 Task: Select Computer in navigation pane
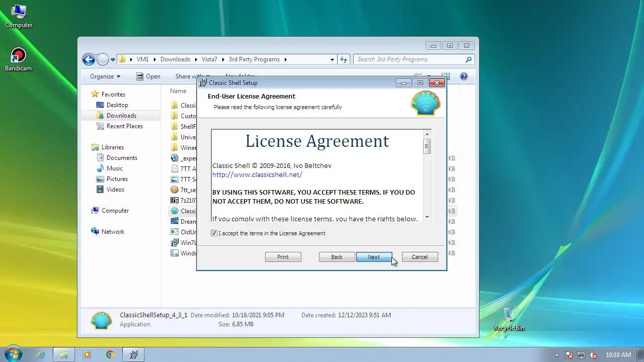(x=115, y=211)
